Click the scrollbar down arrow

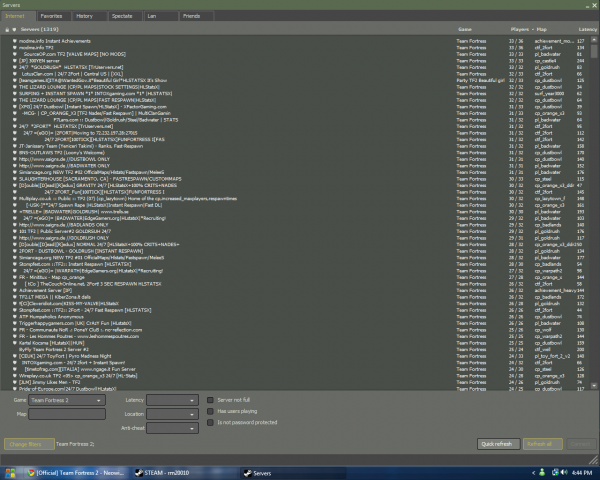[594, 386]
